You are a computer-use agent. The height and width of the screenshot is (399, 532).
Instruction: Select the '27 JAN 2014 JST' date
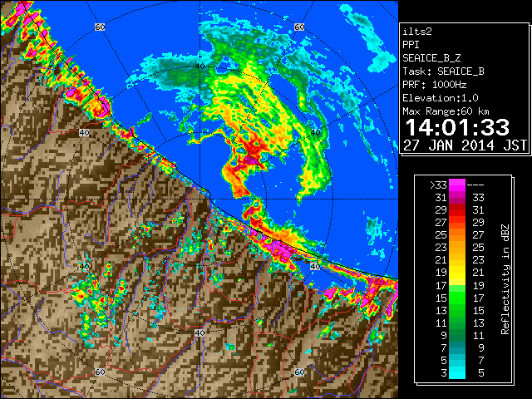click(x=465, y=145)
